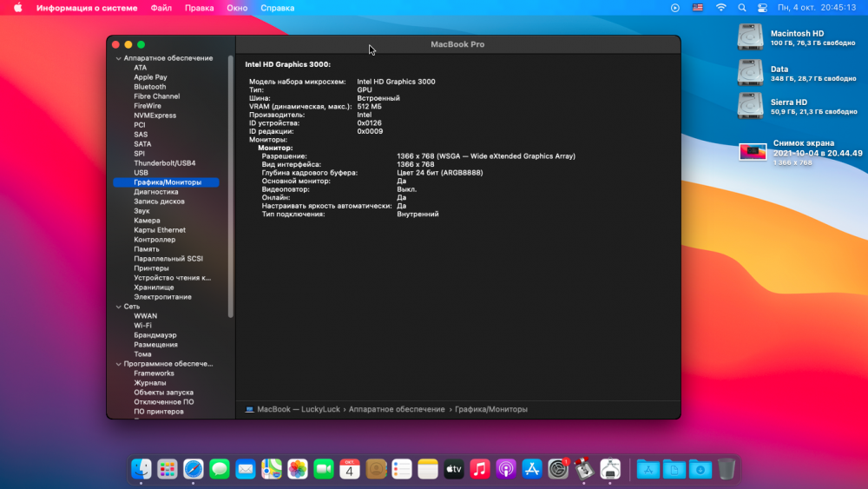Click the Spotlight search icon
Viewport: 868px width, 489px height.
click(742, 8)
